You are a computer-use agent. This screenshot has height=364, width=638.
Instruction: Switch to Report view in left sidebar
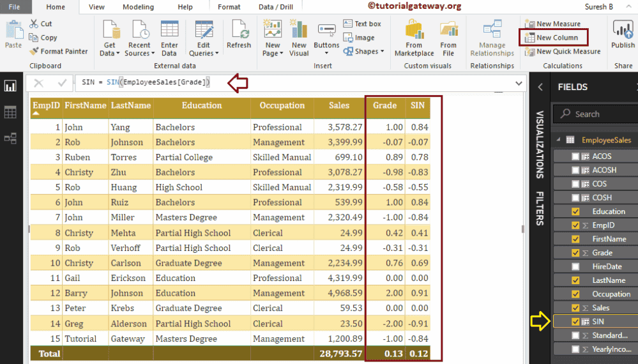[10, 86]
